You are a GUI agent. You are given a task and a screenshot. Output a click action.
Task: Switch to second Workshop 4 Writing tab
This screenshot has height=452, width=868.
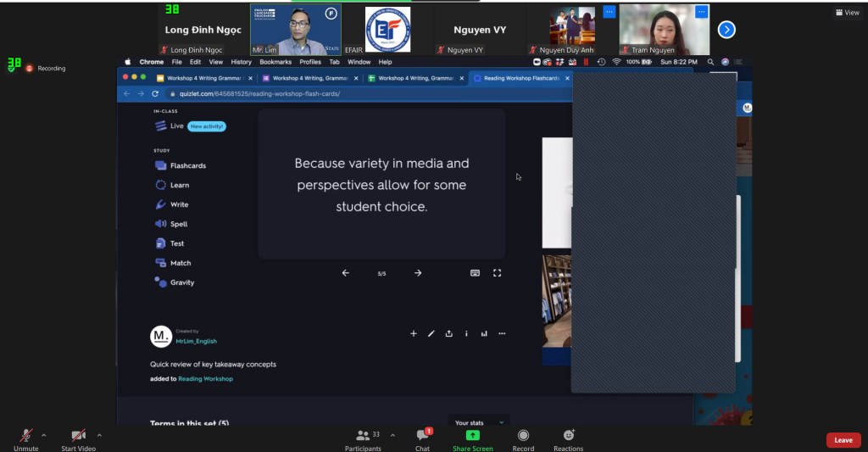coord(310,78)
